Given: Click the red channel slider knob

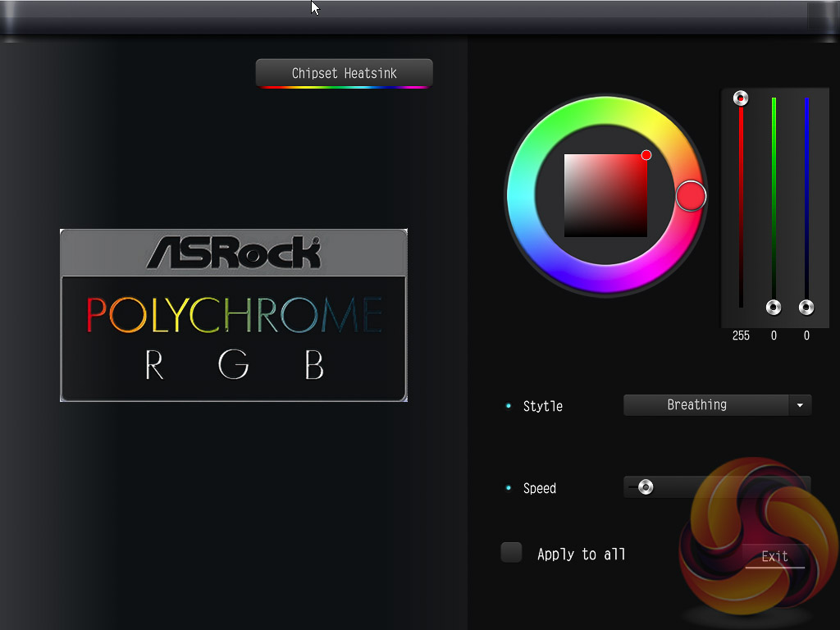Looking at the screenshot, I should (x=741, y=98).
